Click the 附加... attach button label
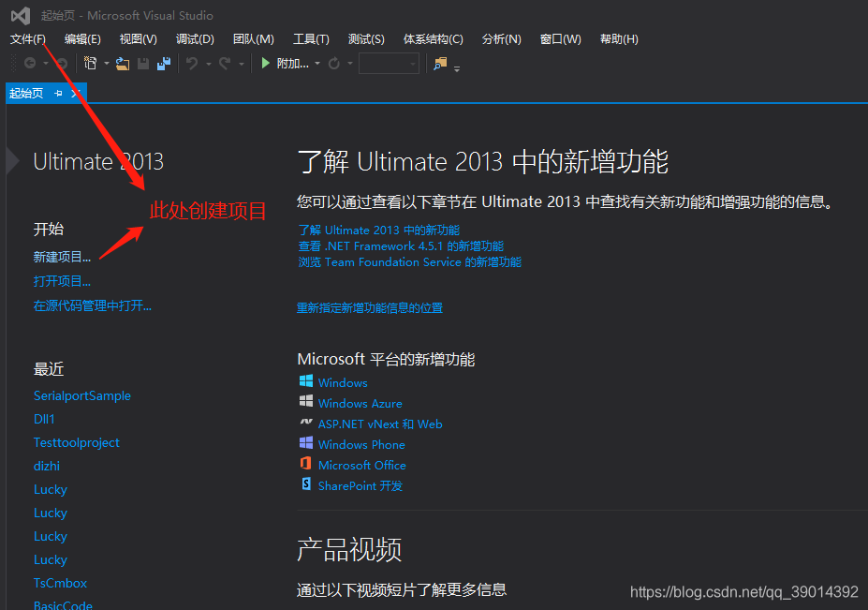Viewport: 868px width, 610px height. click(293, 64)
